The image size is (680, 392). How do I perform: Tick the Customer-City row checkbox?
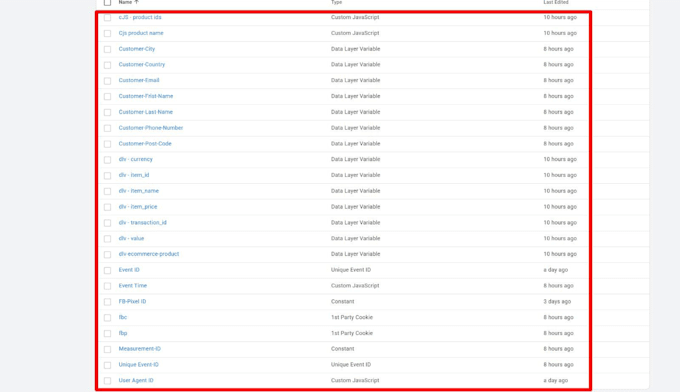point(107,49)
